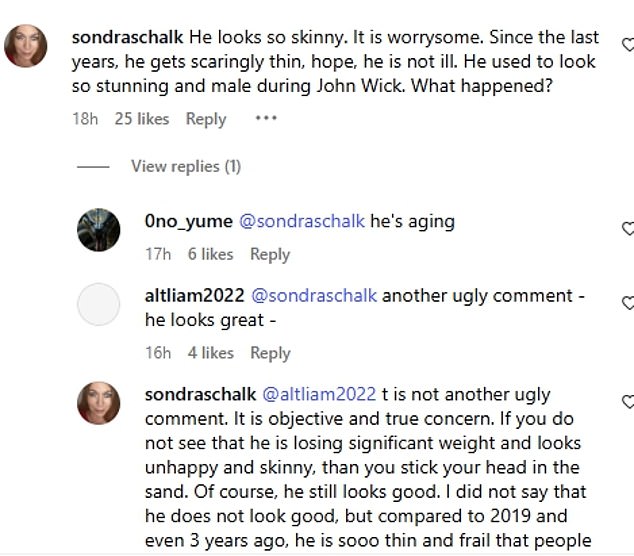Like altliam2022's reply with the heart icon
Image resolution: width=634 pixels, height=556 pixels.
pos(627,303)
